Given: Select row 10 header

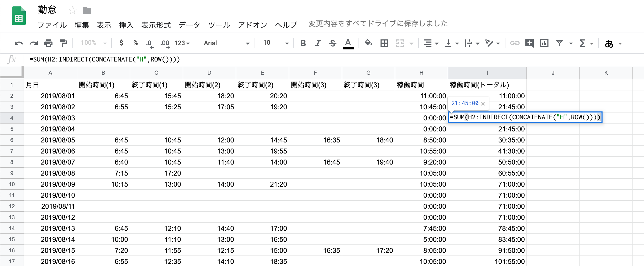Looking at the screenshot, I should point(12,184).
